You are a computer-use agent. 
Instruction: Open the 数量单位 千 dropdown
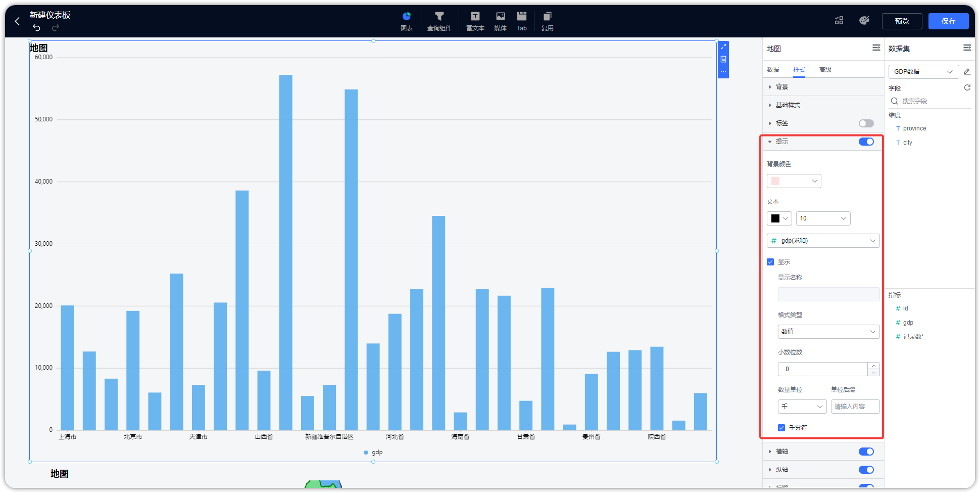point(802,407)
